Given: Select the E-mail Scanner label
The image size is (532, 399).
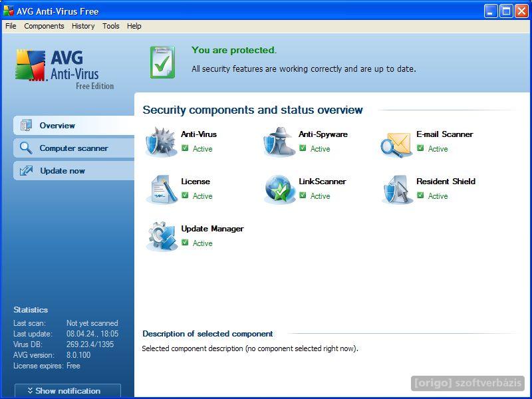Looking at the screenshot, I should pyautogui.click(x=444, y=134).
